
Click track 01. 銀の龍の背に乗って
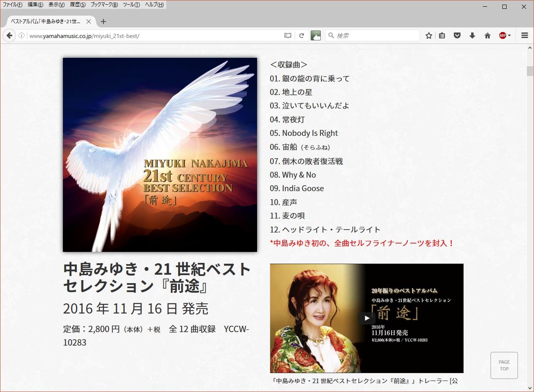point(310,78)
